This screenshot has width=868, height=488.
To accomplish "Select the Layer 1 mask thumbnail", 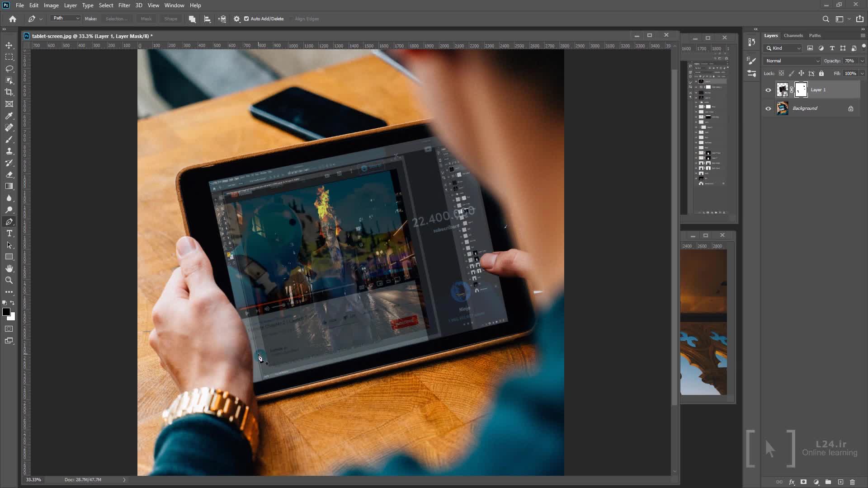I will 801,89.
